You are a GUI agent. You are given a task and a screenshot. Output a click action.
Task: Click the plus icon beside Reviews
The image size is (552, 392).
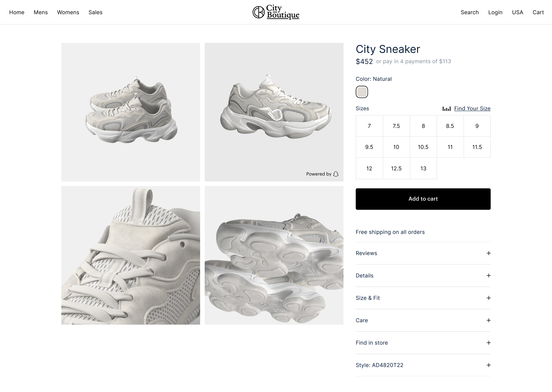488,253
